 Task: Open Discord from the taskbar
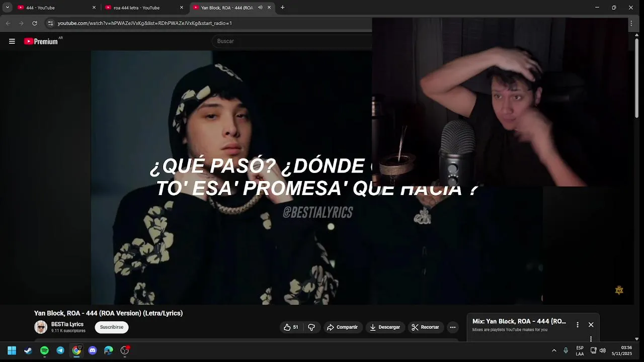[x=93, y=350]
